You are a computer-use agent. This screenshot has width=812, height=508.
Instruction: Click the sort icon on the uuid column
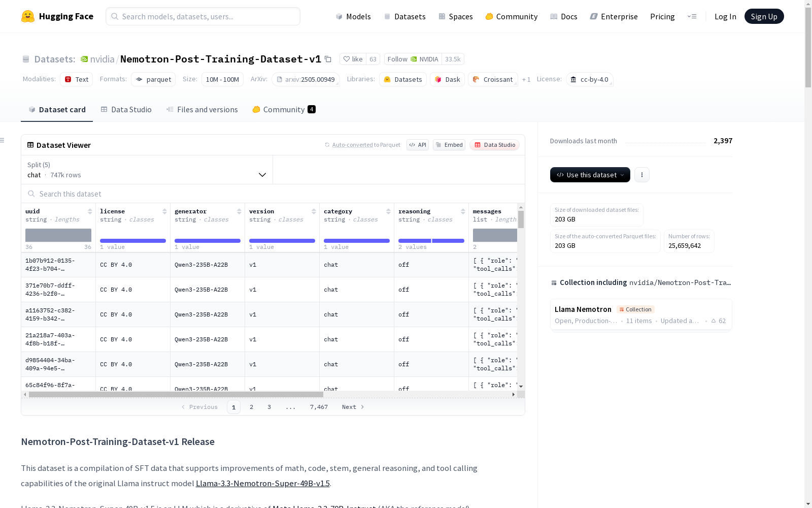pyautogui.click(x=90, y=211)
